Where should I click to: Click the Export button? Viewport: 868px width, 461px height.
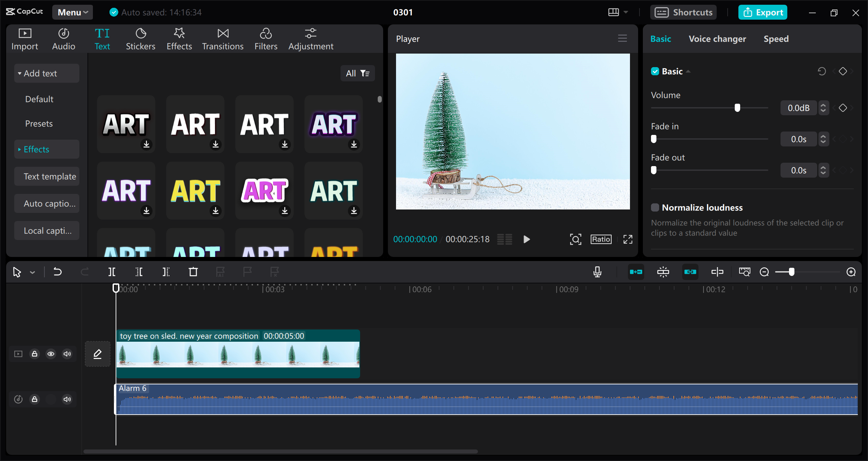tap(763, 12)
